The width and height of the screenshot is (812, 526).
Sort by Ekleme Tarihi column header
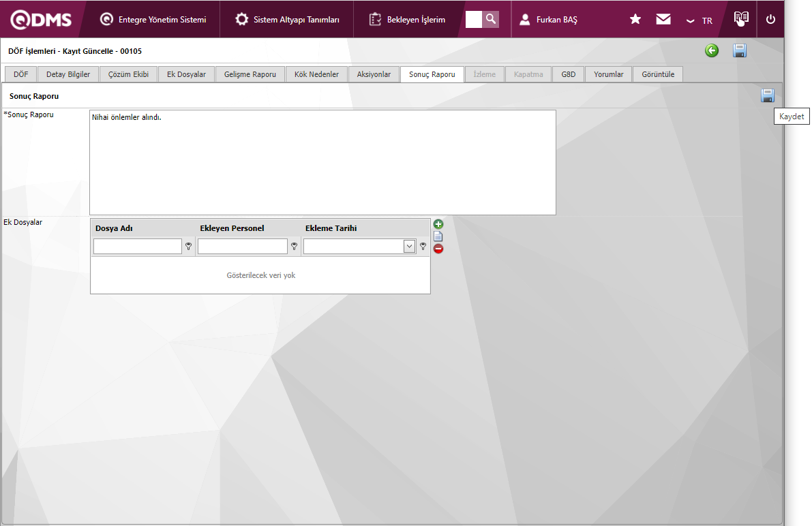coord(331,228)
